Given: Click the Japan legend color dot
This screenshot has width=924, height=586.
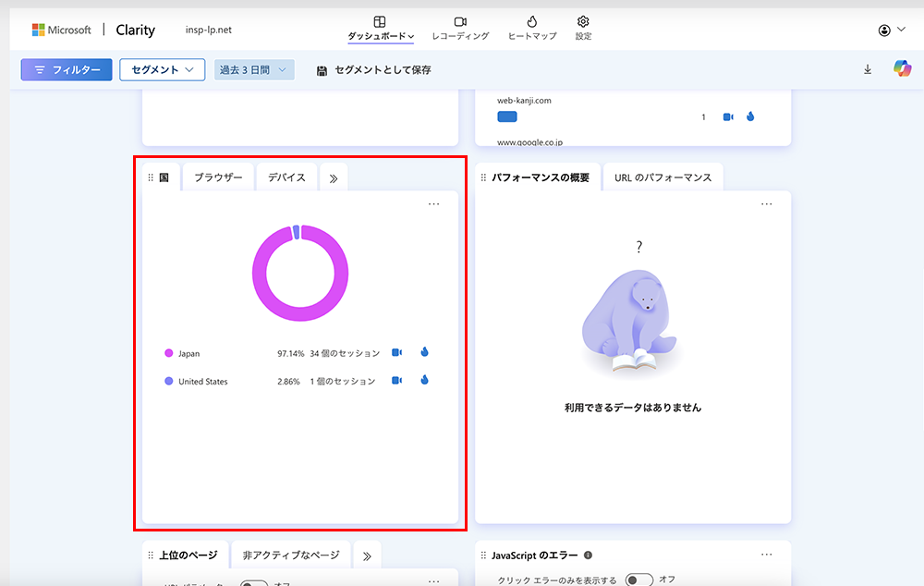Looking at the screenshot, I should tap(168, 353).
